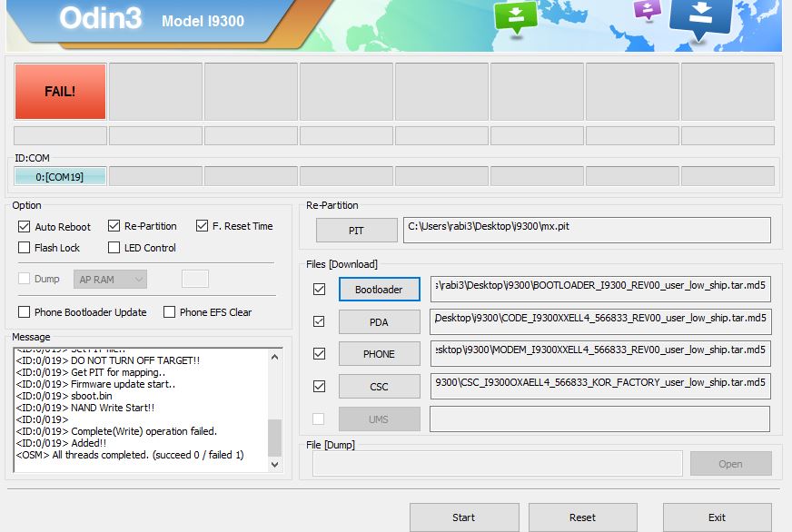Image resolution: width=792 pixels, height=532 pixels.
Task: Click the 'Added!!' log line
Action: (x=62, y=443)
